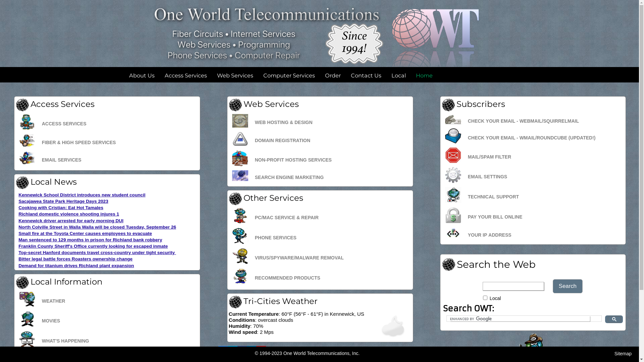The width and height of the screenshot is (644, 362).
Task: Click the gear Email Settings icon
Action: click(453, 175)
